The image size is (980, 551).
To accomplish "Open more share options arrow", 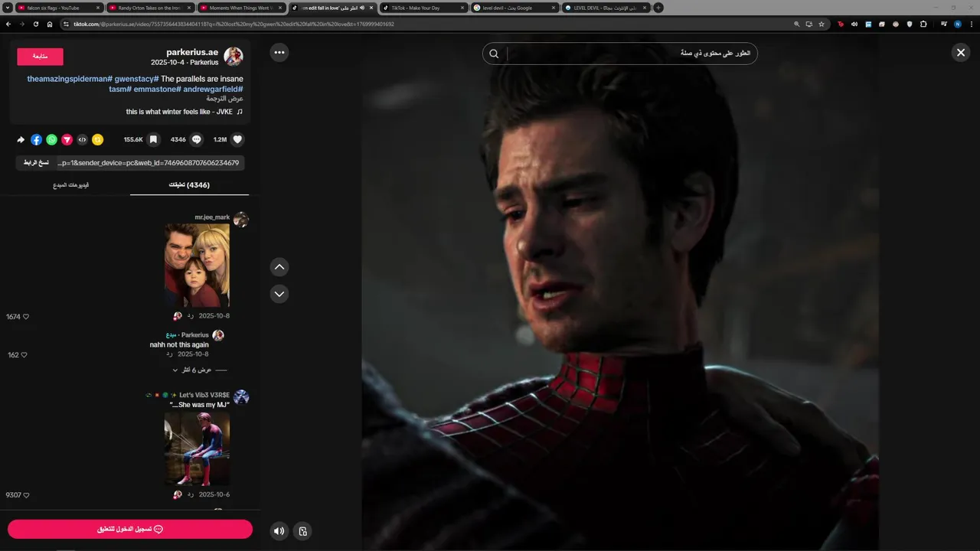I will click(x=21, y=139).
